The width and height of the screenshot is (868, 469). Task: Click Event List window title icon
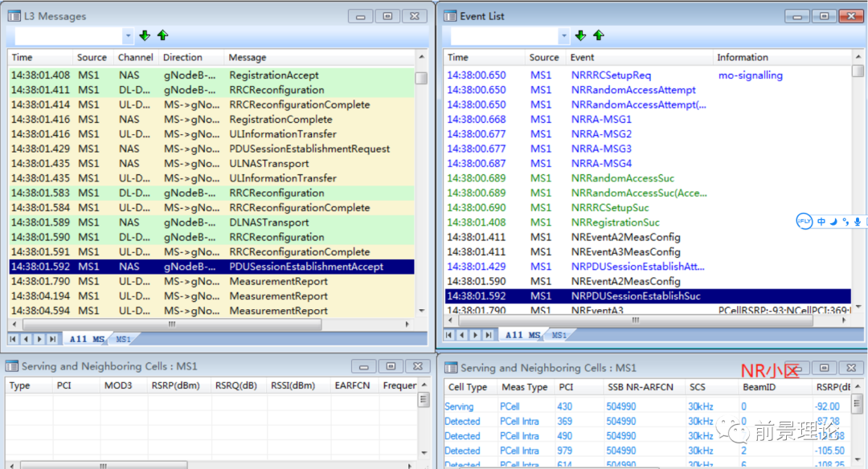[450, 16]
